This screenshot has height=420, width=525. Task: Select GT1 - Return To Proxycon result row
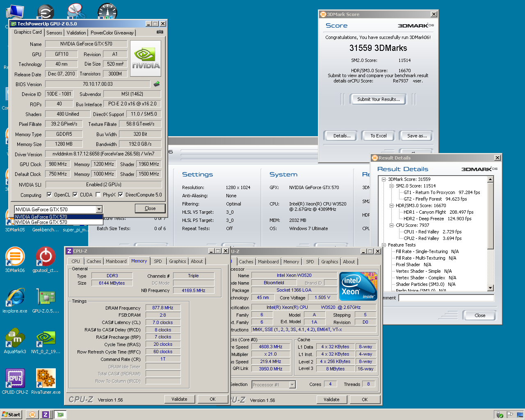[442, 192]
